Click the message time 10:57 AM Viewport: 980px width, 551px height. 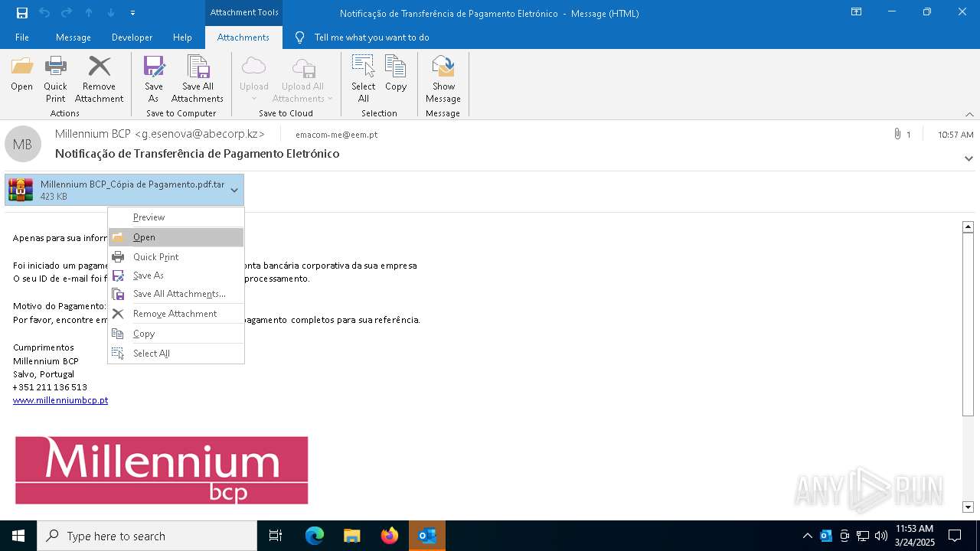(x=955, y=135)
